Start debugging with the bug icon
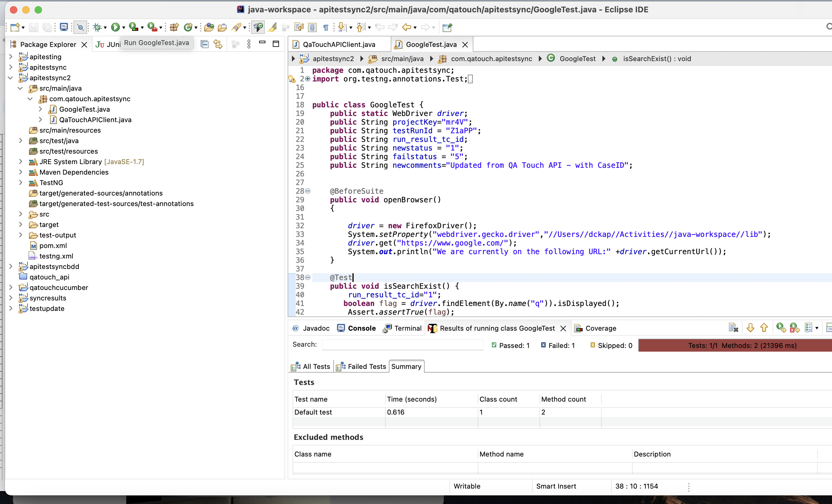832x504 pixels. pos(97,27)
